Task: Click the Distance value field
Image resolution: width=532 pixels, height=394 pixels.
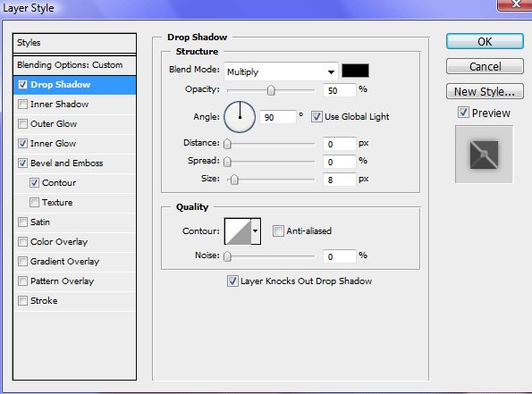Action: (339, 144)
